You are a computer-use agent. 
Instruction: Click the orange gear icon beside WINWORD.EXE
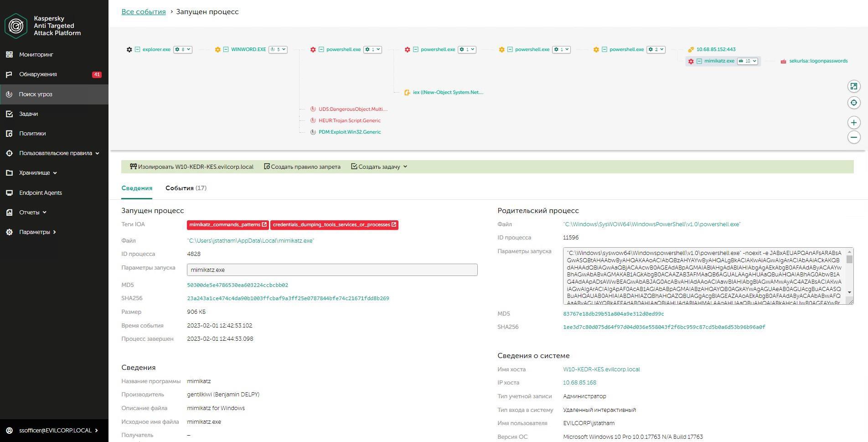tap(217, 50)
